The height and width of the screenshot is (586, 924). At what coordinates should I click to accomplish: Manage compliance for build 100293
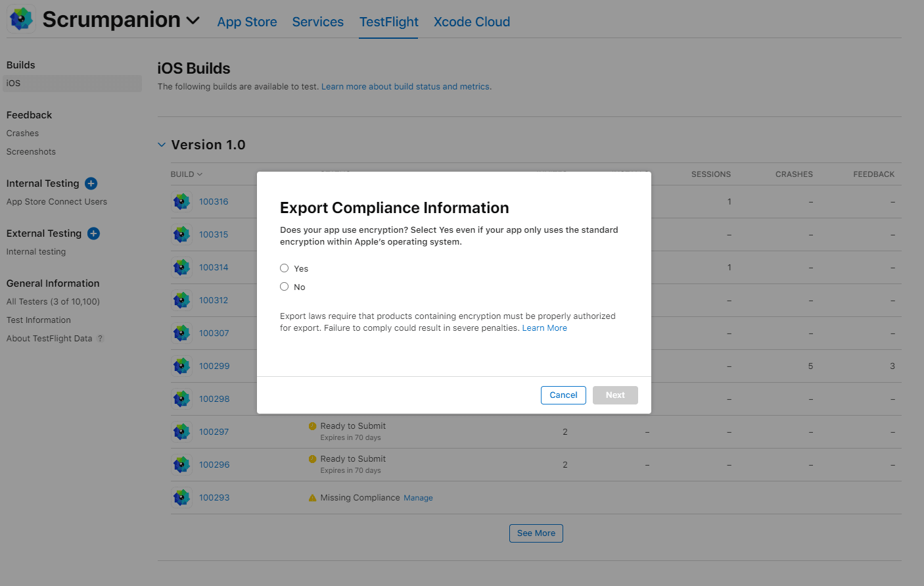click(x=418, y=499)
